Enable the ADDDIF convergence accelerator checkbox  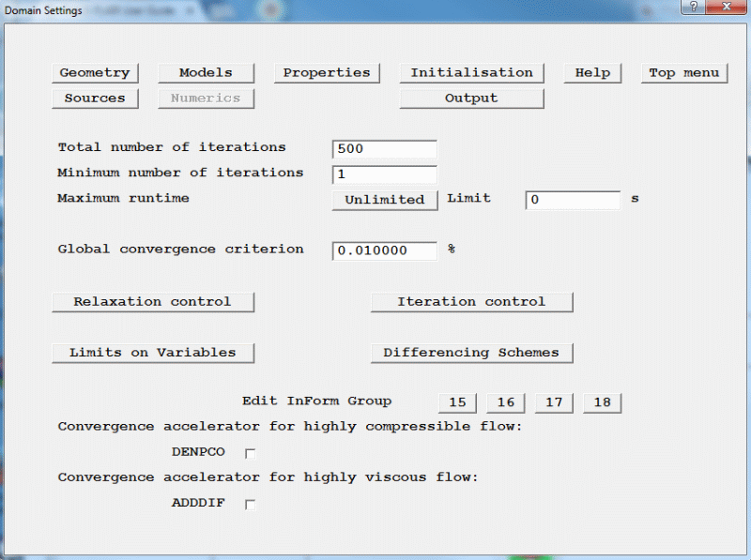(250, 504)
